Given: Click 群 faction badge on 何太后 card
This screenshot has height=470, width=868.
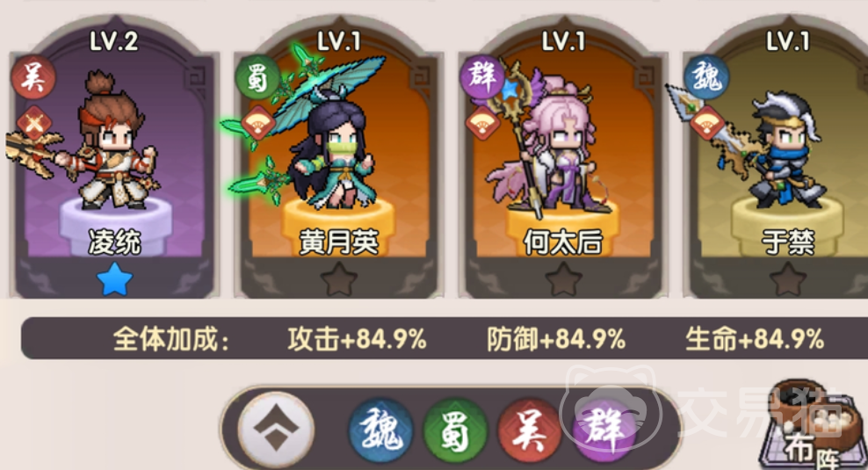Looking at the screenshot, I should click(x=482, y=77).
